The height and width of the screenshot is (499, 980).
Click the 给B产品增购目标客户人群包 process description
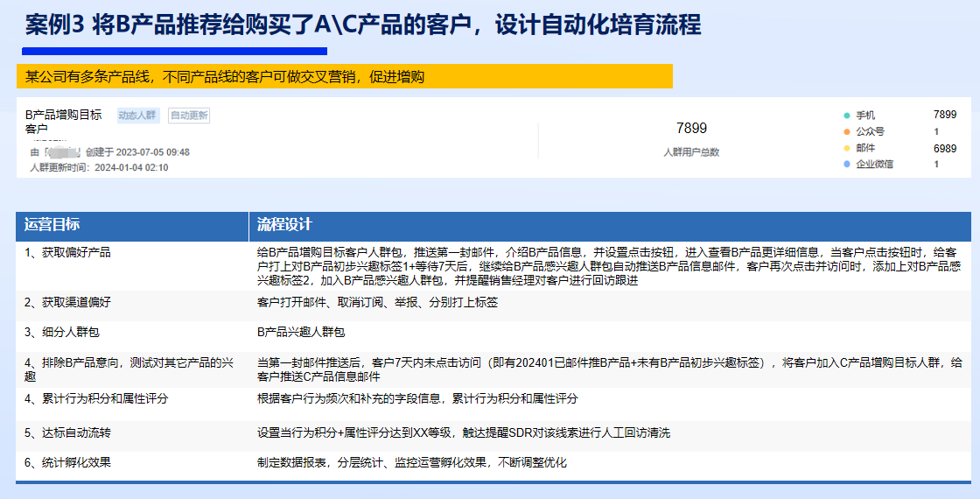[x=610, y=267]
